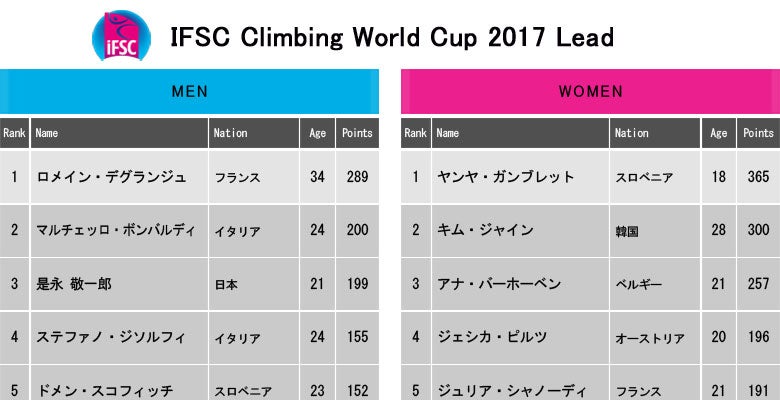Click the name マルチェッロ・ボンバルディ
This screenshot has width=780, height=400.
click(117, 230)
